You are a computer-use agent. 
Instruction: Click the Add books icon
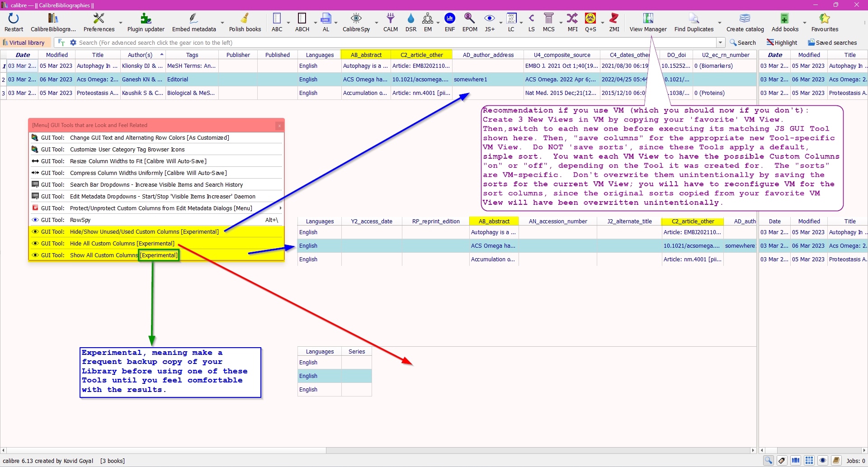pyautogui.click(x=785, y=22)
